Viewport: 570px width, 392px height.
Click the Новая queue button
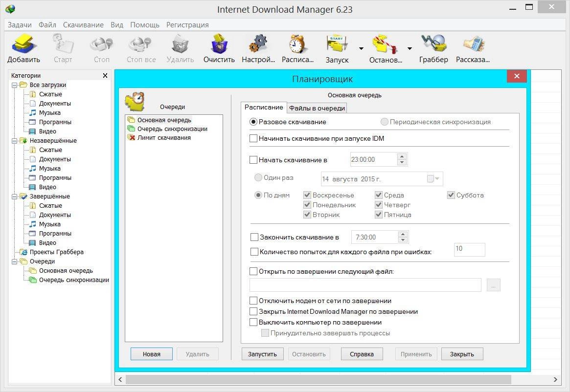[152, 354]
